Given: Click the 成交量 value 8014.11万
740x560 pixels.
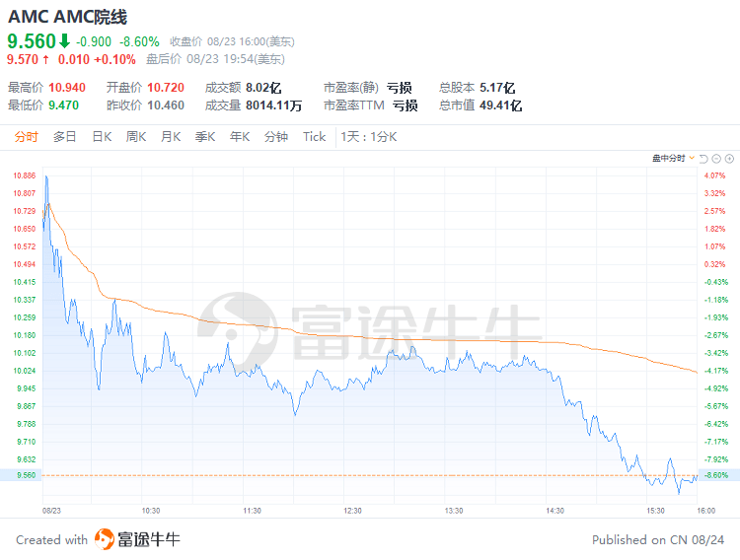Looking at the screenshot, I should point(273,105).
